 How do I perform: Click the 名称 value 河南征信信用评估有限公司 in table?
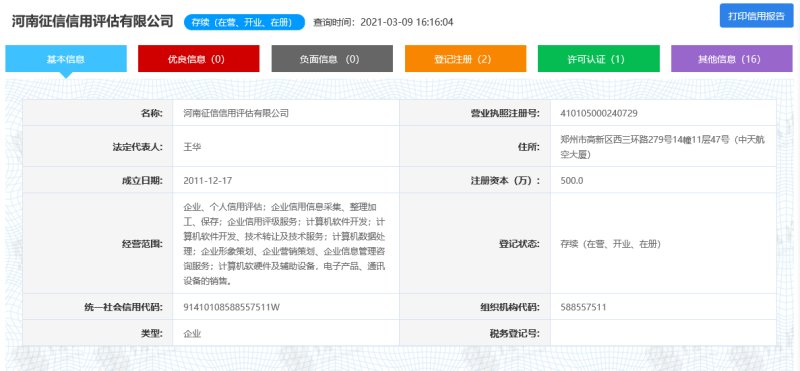click(x=236, y=113)
